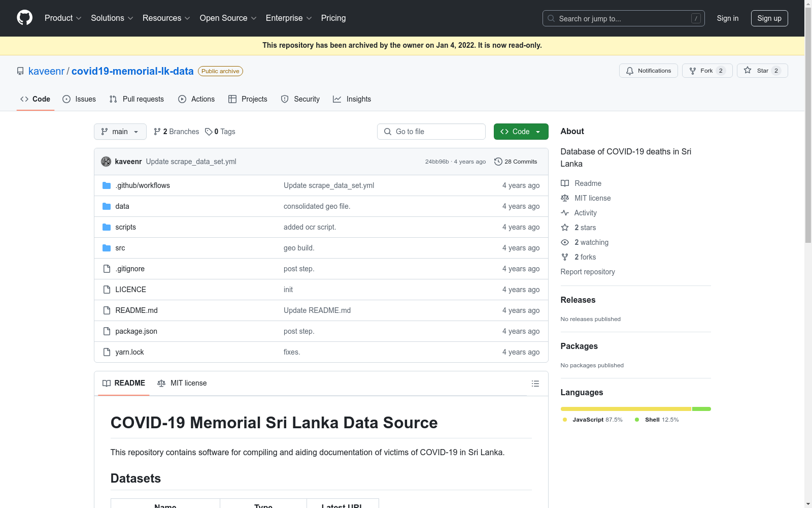Viewport: 812px width, 508px height.
Task: Click the scale icon beside MIT license
Action: [565, 198]
